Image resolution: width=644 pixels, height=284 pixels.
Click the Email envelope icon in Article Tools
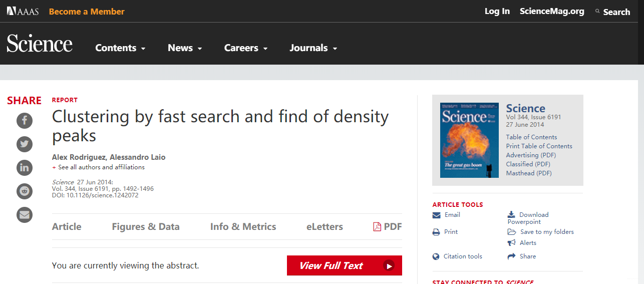click(436, 215)
